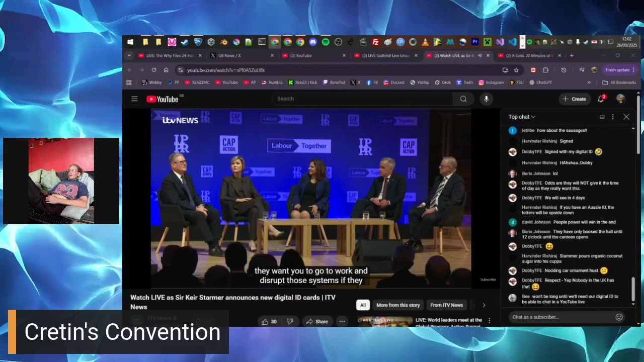Switch to the Why Files 24-Hour tab

[x=170, y=55]
